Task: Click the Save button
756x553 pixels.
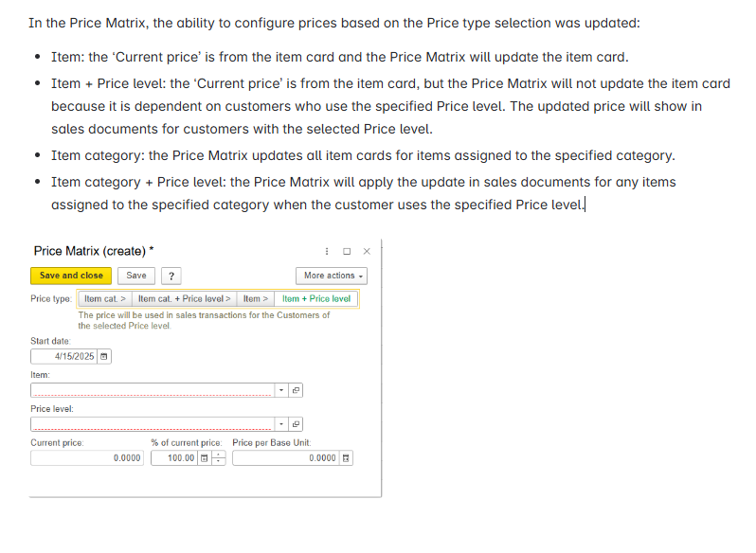Action: [136, 276]
